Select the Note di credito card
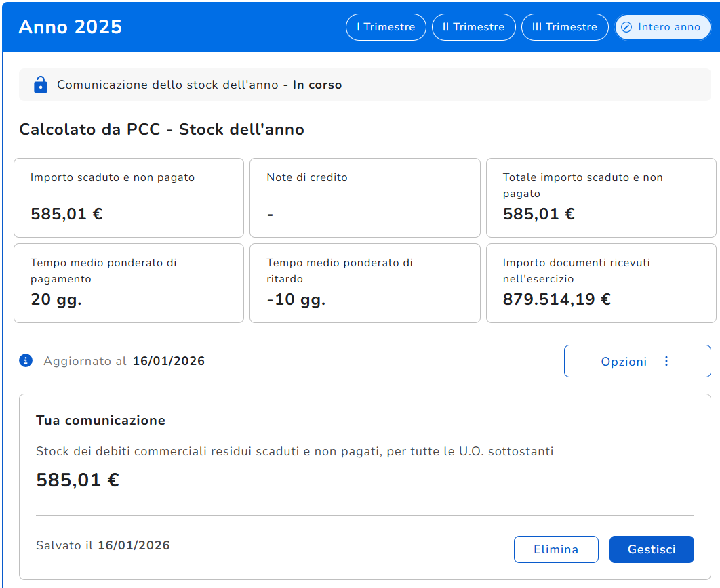Image resolution: width=720 pixels, height=588 pixels. (365, 198)
